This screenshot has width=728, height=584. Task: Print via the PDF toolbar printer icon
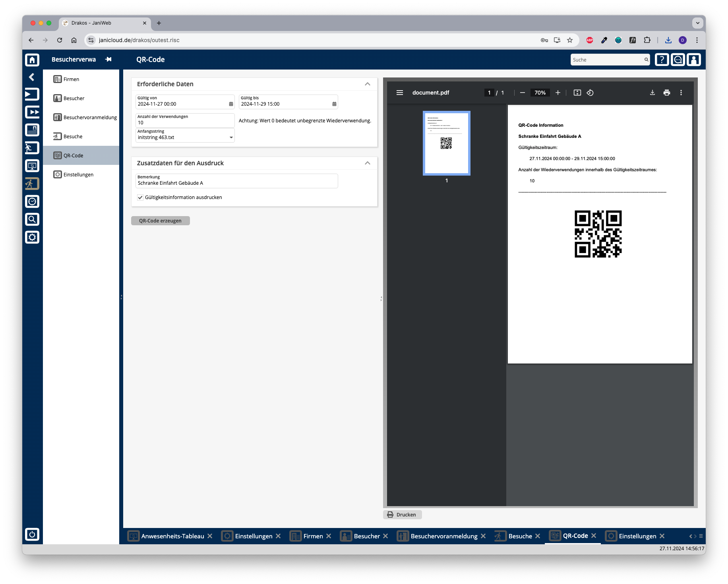click(x=667, y=93)
